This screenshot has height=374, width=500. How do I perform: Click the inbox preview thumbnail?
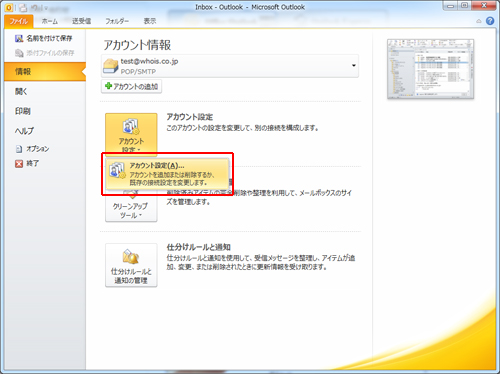[x=430, y=69]
